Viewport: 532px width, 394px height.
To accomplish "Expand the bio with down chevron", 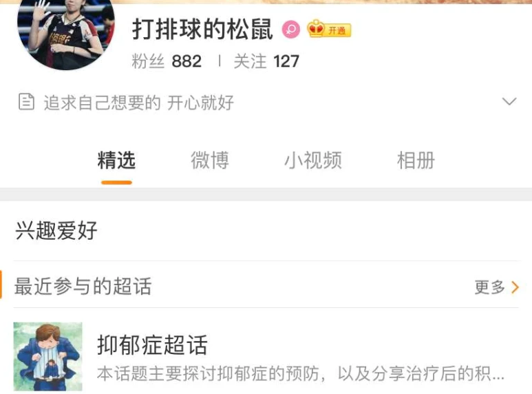I will (x=509, y=101).
